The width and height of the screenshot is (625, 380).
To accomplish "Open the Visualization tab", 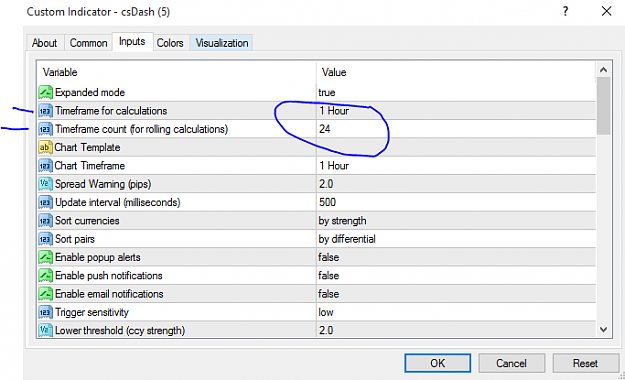I will tap(222, 43).
